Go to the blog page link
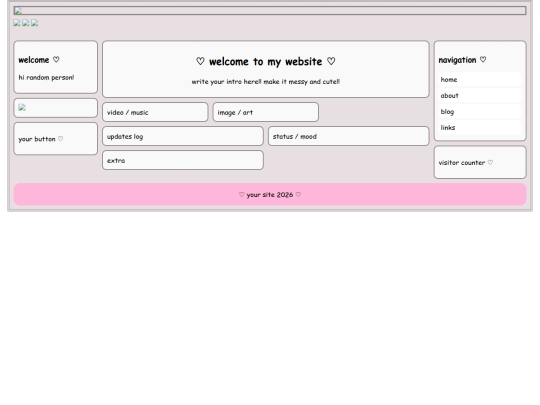 coord(480,112)
